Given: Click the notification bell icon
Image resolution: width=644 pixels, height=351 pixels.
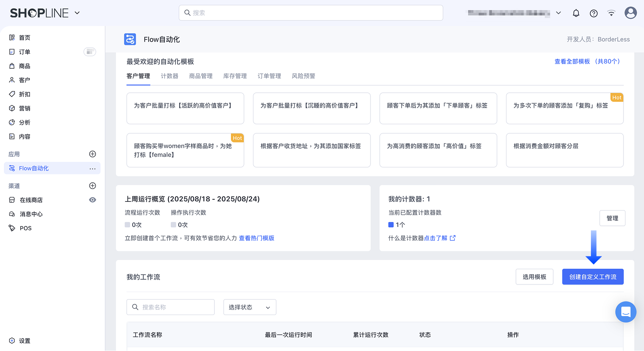Looking at the screenshot, I should click(576, 13).
